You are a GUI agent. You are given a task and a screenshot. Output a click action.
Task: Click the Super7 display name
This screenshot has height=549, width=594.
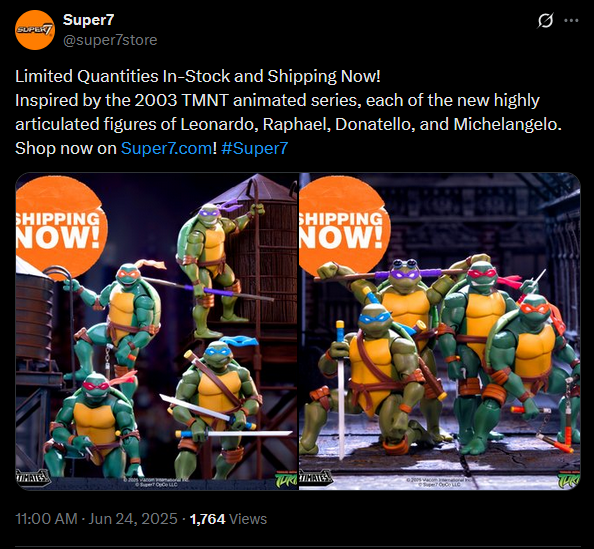[x=88, y=20]
